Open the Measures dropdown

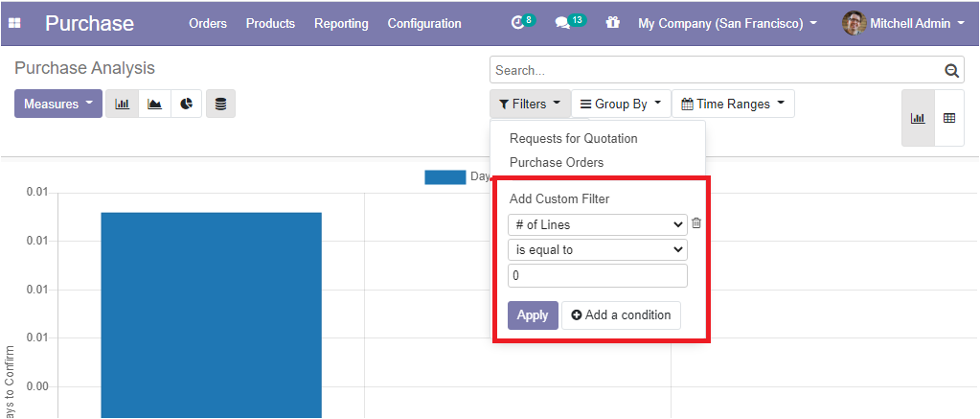pos(58,104)
